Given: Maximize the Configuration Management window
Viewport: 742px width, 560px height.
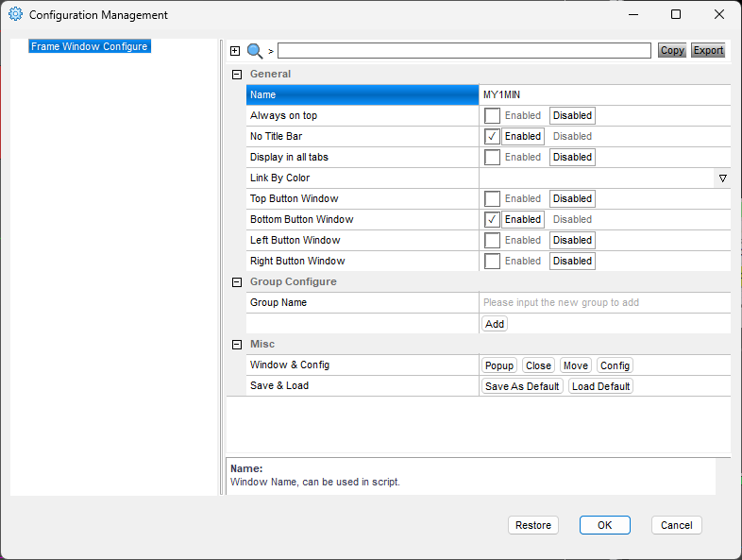Looking at the screenshot, I should 676,15.
